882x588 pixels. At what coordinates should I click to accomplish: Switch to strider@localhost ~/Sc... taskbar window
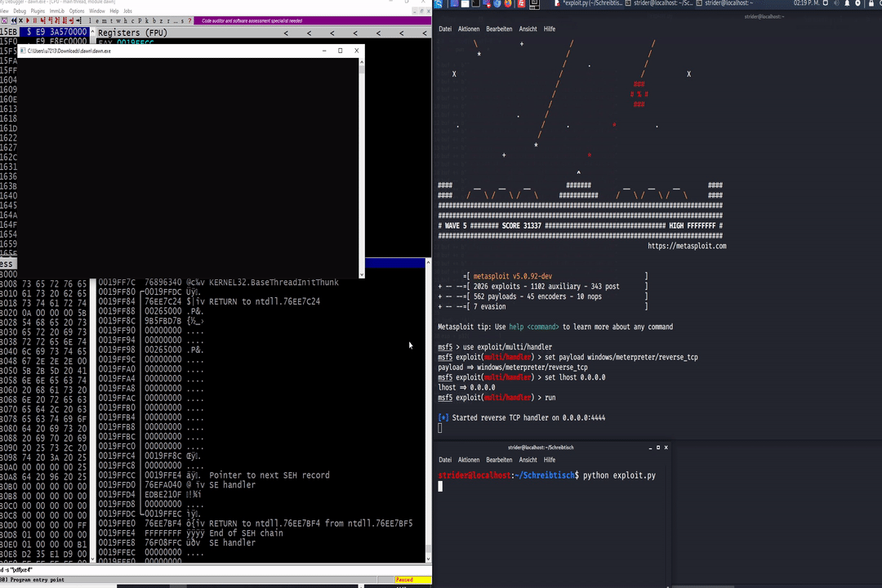click(x=659, y=3)
